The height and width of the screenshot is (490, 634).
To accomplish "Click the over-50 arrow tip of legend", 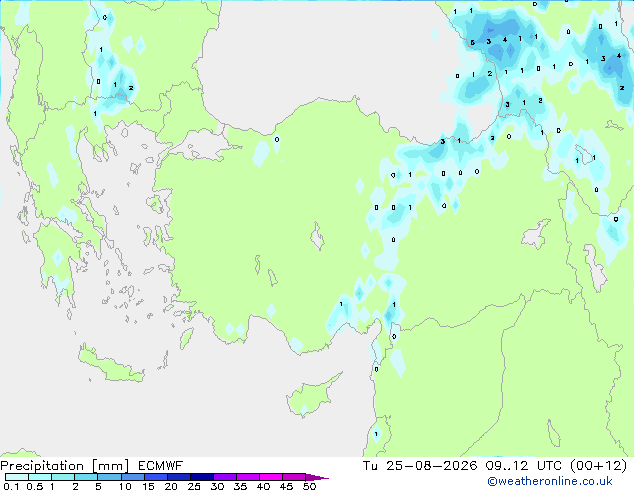I will coord(317,477).
